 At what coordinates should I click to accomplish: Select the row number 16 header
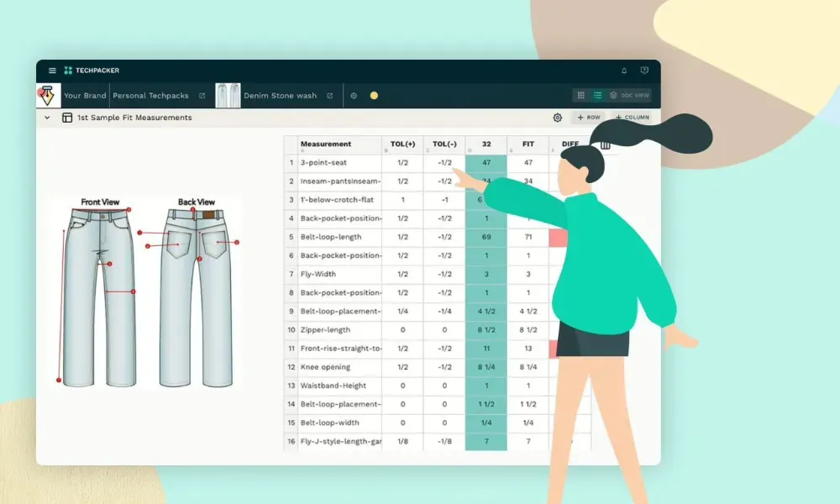(291, 441)
